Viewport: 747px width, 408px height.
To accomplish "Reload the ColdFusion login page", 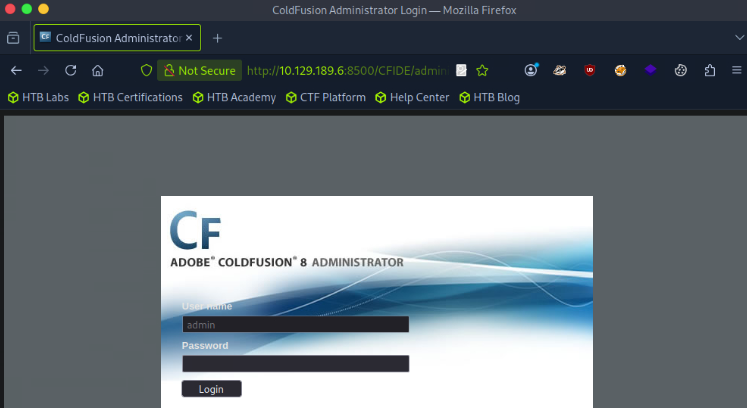I will [x=71, y=71].
